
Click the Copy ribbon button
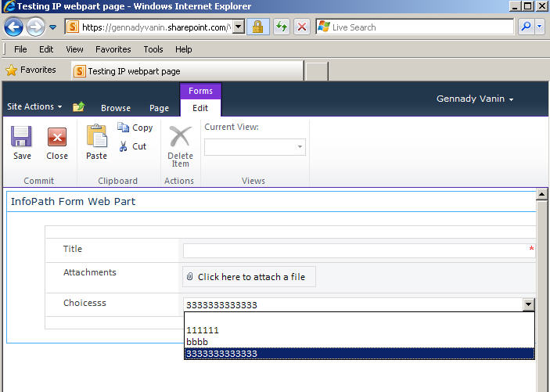coord(135,128)
